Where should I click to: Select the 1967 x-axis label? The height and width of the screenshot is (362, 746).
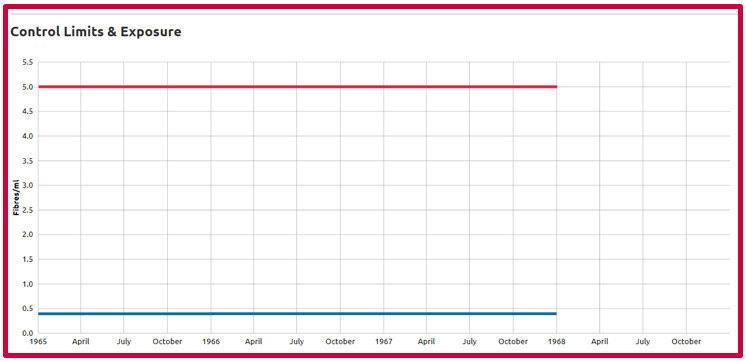click(x=383, y=342)
